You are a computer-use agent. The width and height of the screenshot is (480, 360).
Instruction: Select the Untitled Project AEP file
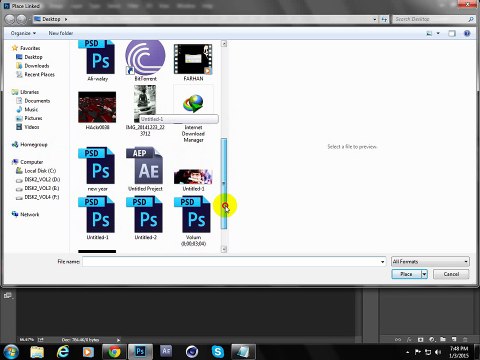pos(145,169)
